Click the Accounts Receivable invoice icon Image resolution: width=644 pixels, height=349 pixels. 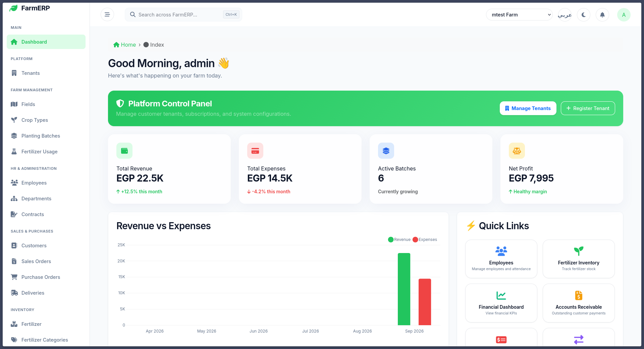pos(579,295)
